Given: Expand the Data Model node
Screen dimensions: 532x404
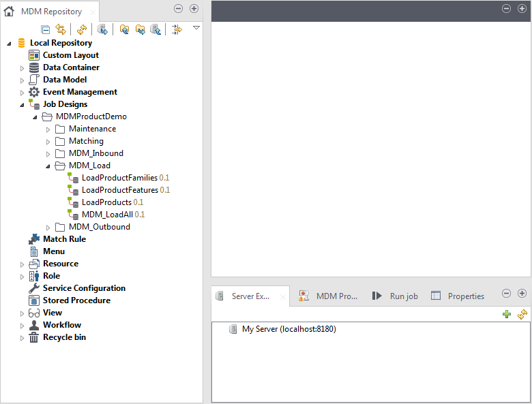Looking at the screenshot, I should pos(22,80).
